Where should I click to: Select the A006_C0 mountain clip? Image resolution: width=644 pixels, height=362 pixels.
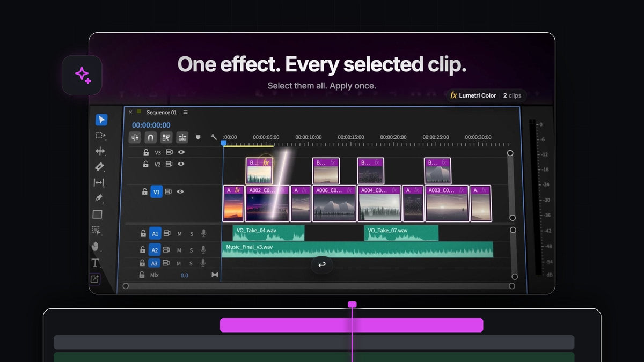tap(334, 203)
